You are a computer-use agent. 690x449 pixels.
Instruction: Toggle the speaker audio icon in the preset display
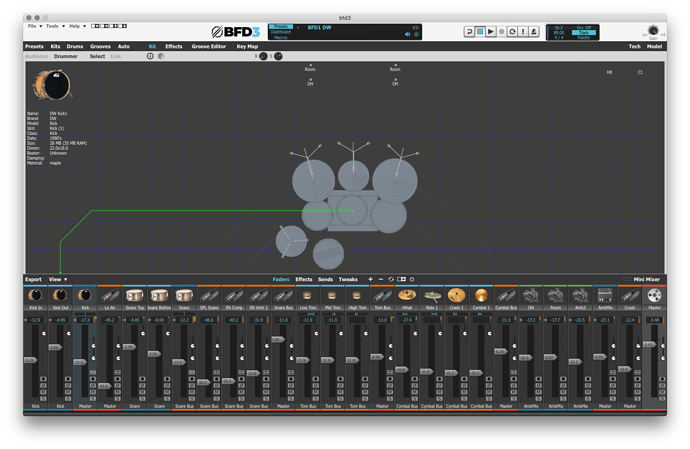pos(407,34)
